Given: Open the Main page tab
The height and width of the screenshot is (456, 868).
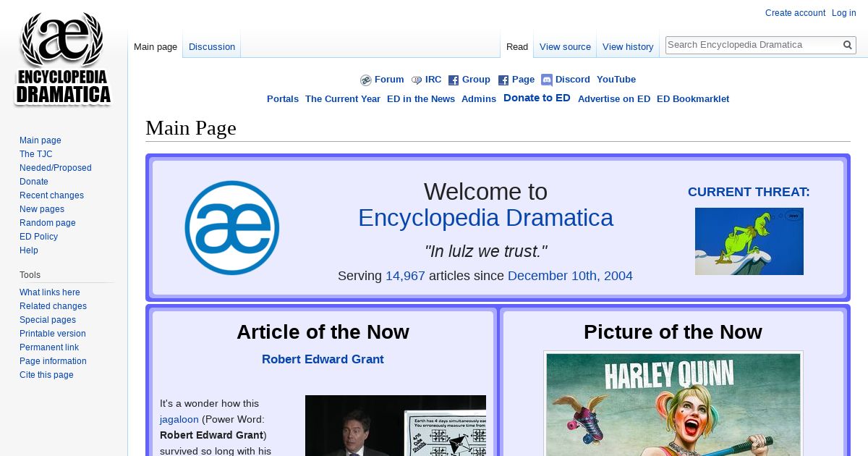Looking at the screenshot, I should [x=156, y=46].
